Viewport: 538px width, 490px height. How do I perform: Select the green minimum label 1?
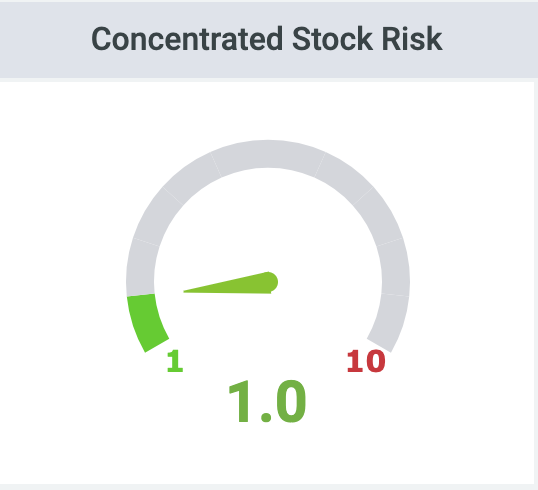(x=175, y=361)
